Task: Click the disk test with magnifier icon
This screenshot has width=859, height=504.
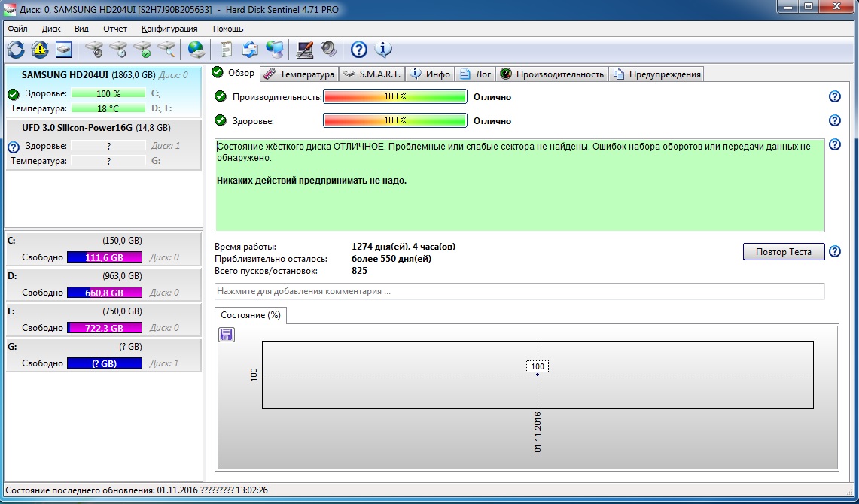Action: pyautogui.click(x=166, y=50)
